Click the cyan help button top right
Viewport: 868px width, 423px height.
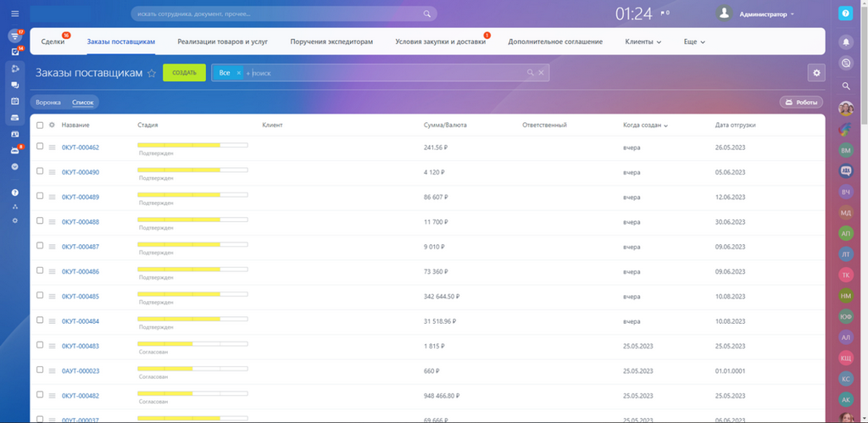(x=845, y=14)
